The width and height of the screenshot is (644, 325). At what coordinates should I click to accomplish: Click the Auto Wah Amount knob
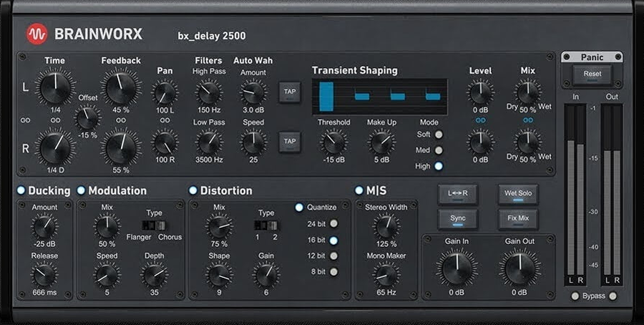[253, 93]
